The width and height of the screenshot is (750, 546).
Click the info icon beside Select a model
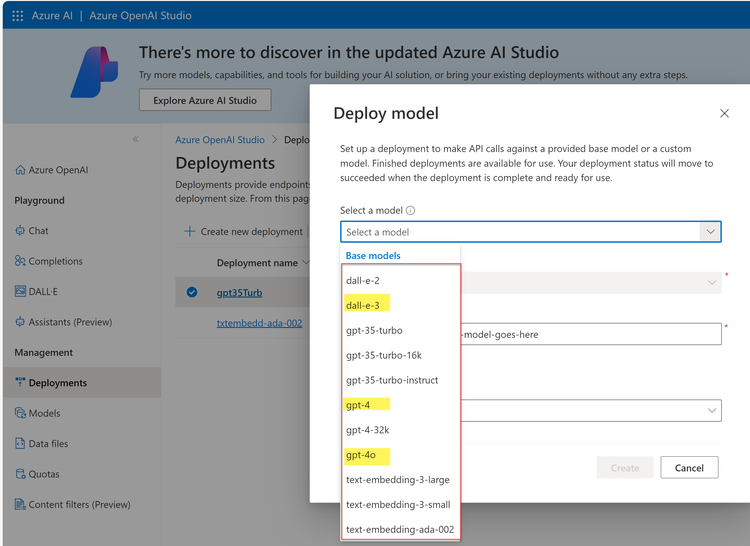click(411, 211)
